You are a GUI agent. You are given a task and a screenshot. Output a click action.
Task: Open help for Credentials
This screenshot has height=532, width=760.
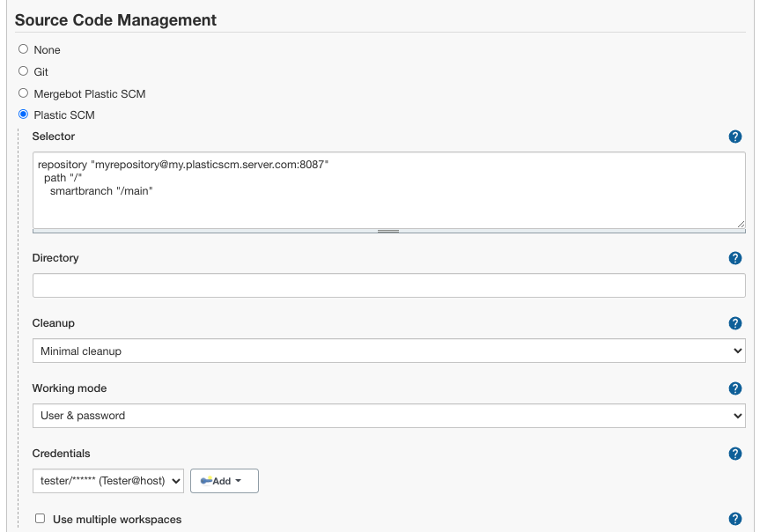[734, 454]
